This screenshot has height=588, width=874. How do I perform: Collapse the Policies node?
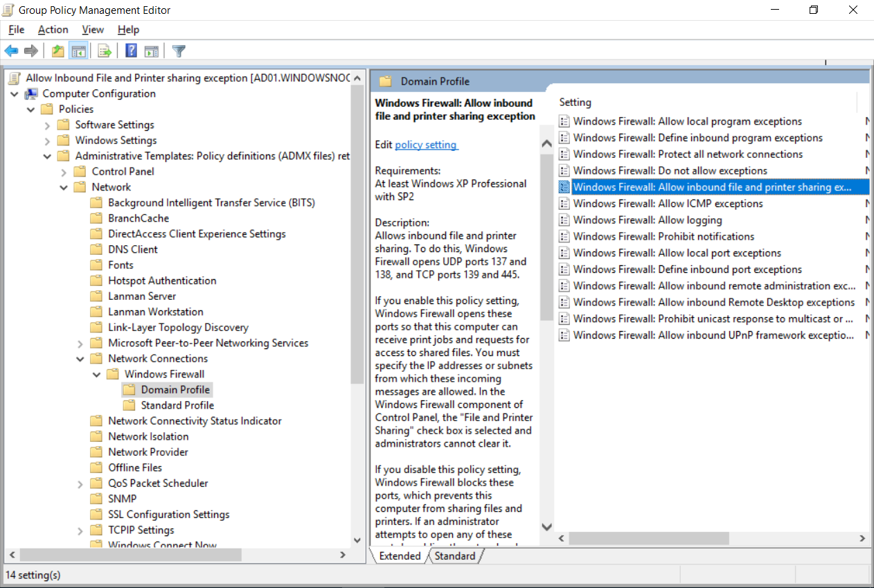(30, 109)
